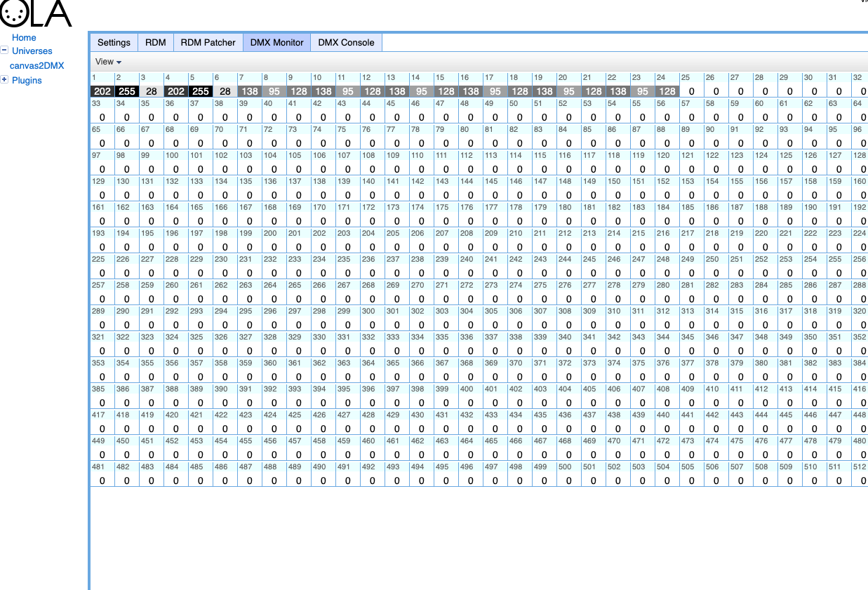
Task: Click the channel 272 cell
Action: pyautogui.click(x=471, y=293)
